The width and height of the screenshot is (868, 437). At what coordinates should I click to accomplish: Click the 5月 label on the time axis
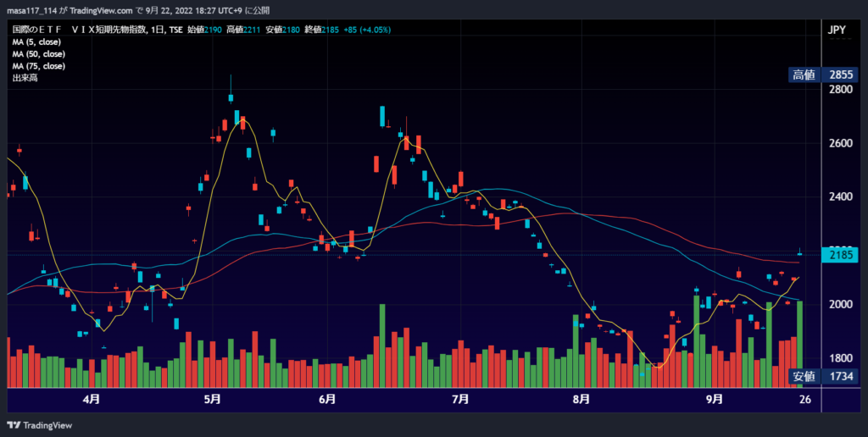pos(213,400)
